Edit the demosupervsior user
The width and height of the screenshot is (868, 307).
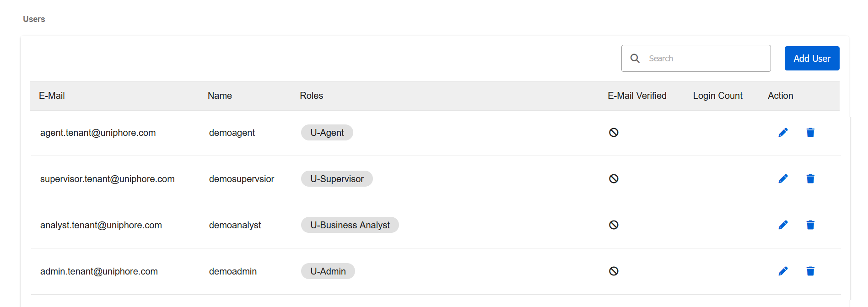(783, 179)
